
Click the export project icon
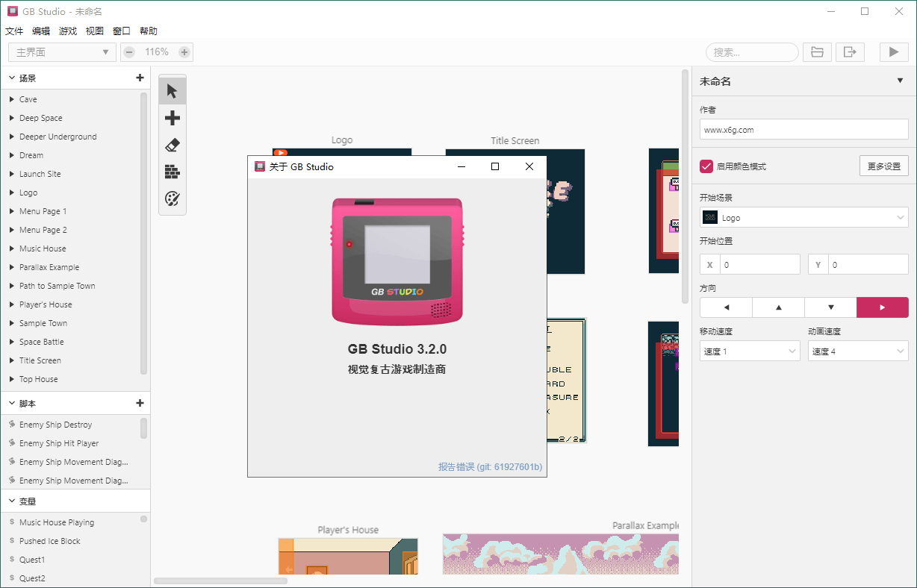[x=850, y=51]
